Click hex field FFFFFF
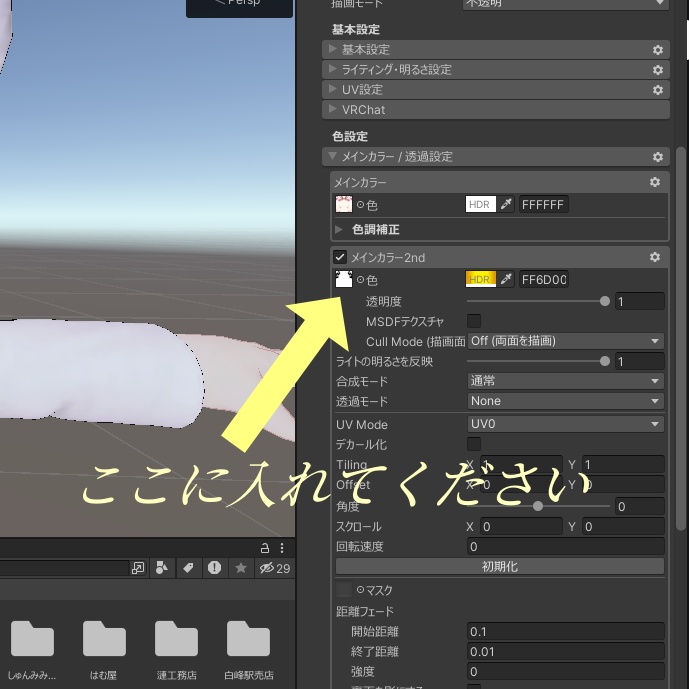 544,204
